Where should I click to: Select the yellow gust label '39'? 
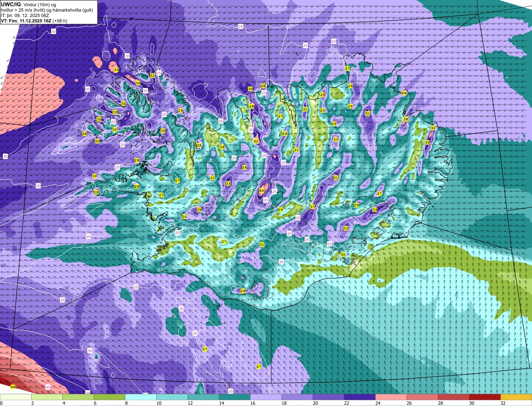point(251,106)
